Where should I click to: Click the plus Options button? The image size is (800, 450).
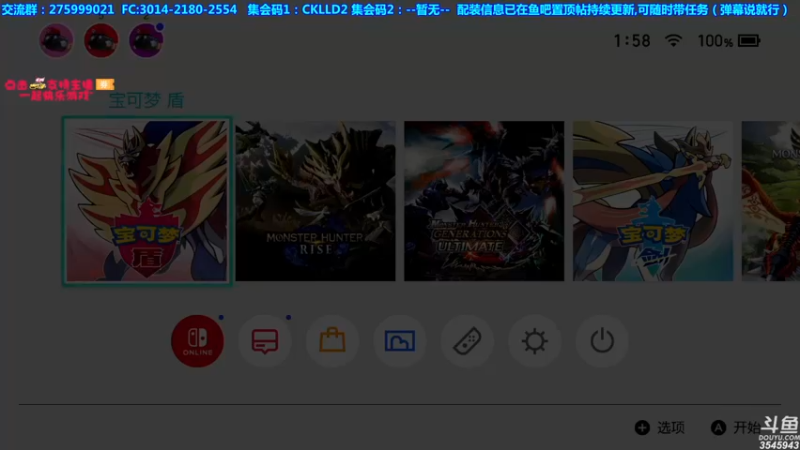(x=660, y=428)
